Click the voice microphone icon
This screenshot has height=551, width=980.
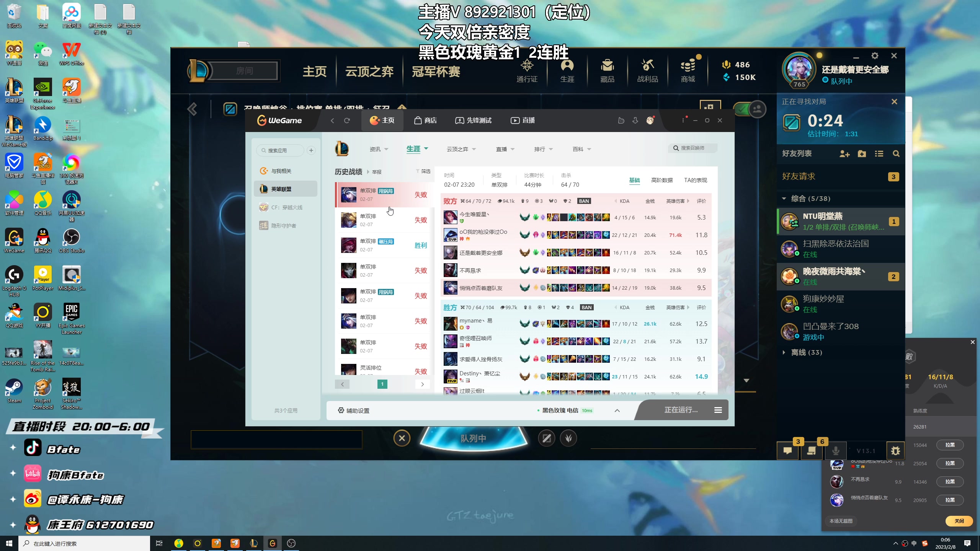(x=836, y=451)
